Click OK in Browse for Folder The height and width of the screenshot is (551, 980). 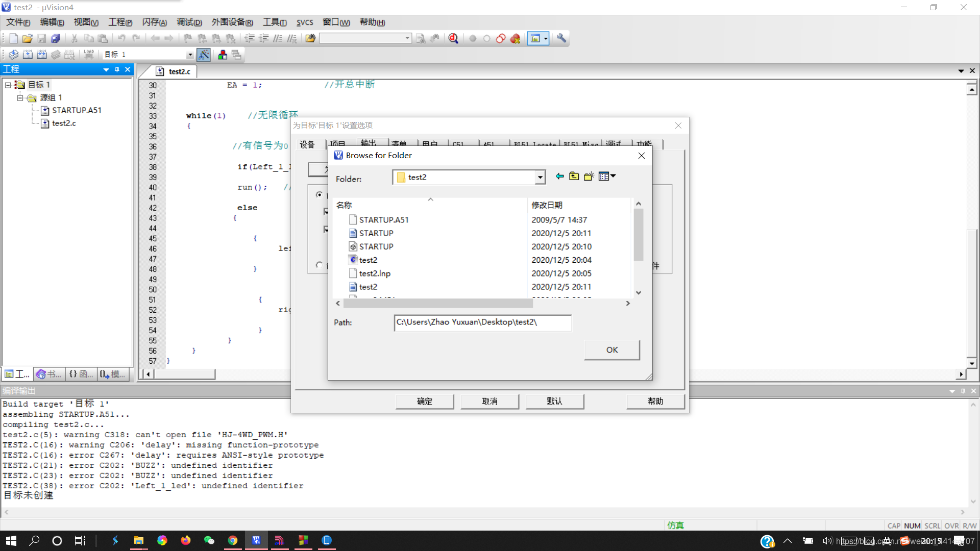pos(611,350)
